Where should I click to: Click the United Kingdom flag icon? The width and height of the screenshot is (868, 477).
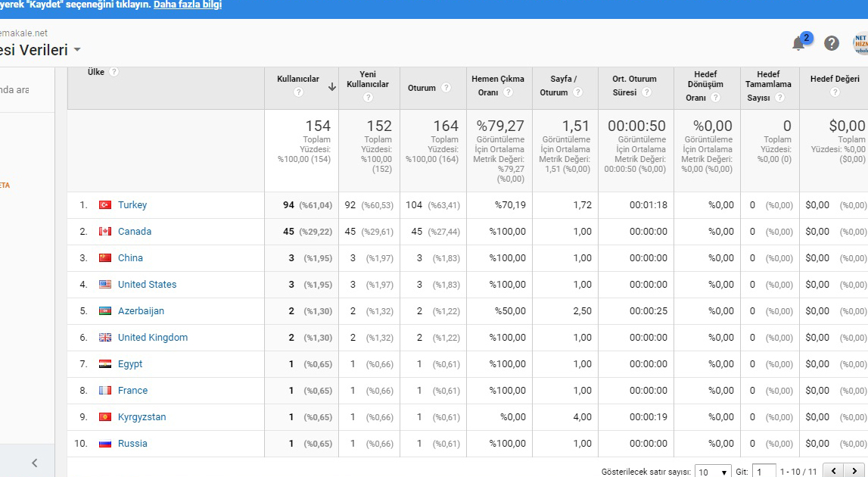(x=105, y=338)
